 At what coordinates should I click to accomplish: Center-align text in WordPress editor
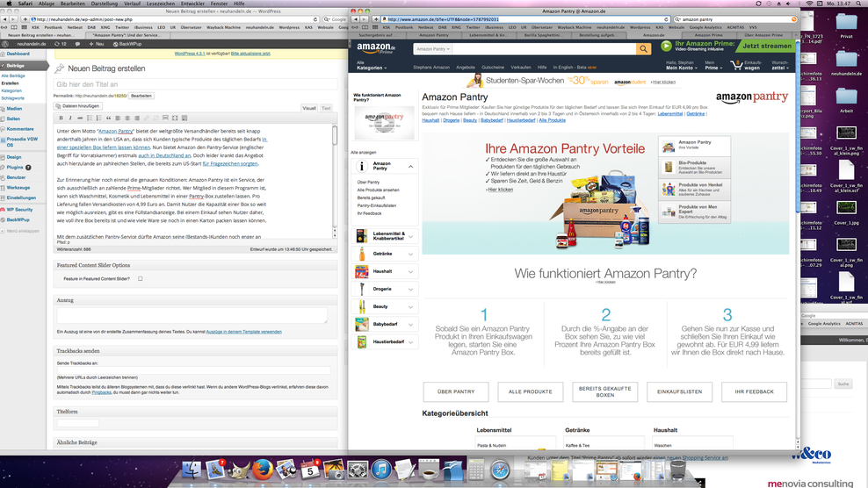pos(127,118)
